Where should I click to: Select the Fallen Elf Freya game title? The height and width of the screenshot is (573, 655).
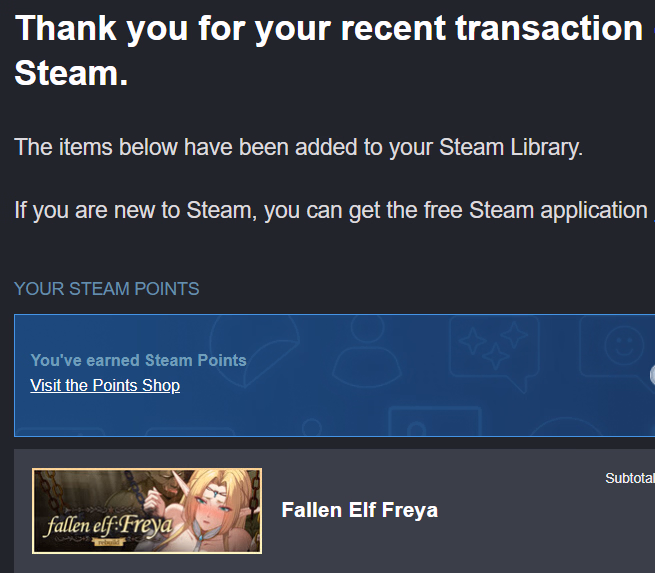pos(359,510)
